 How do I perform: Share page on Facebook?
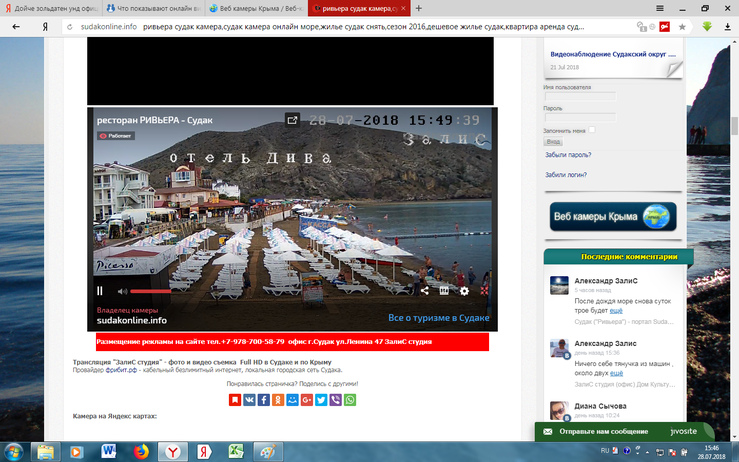click(x=263, y=400)
